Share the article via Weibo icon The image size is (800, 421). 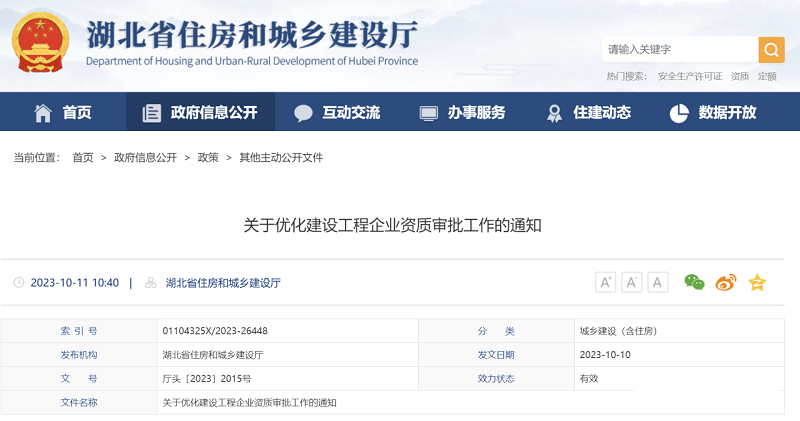click(726, 282)
